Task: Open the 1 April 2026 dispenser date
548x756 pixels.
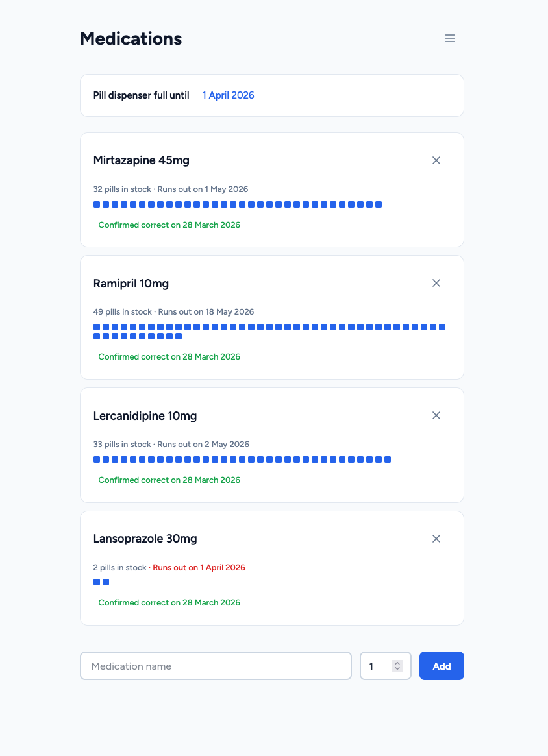Action: click(228, 95)
